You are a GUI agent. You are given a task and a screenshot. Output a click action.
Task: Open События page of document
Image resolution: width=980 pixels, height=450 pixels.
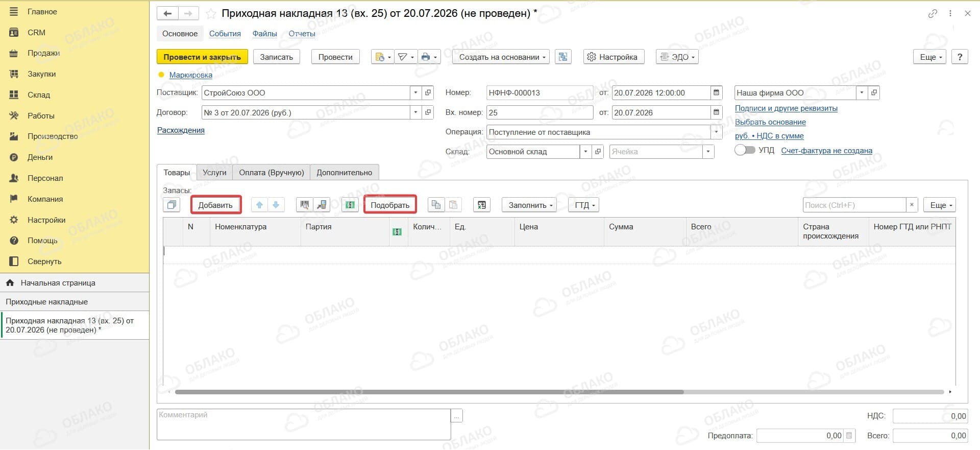225,34
